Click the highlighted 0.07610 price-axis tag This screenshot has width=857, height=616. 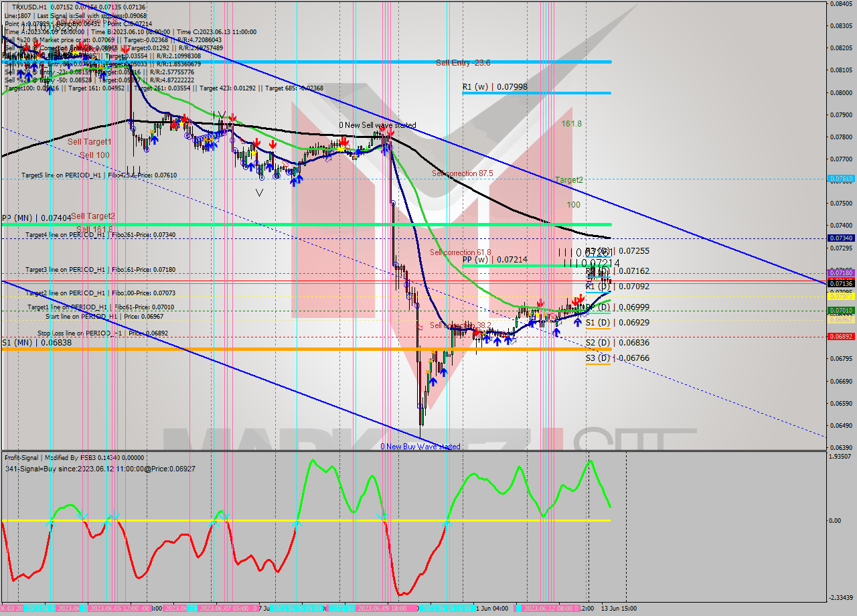[840, 179]
